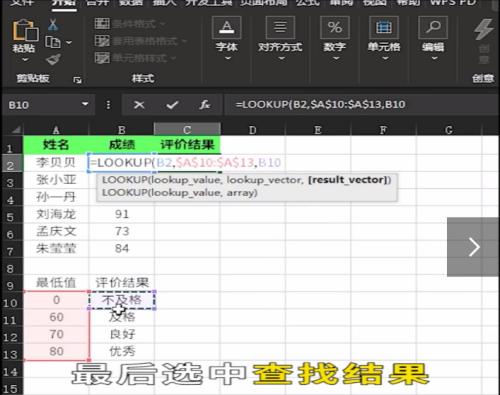500x395 pixels.
Task: Click the 优秀 cell
Action: coord(122,351)
